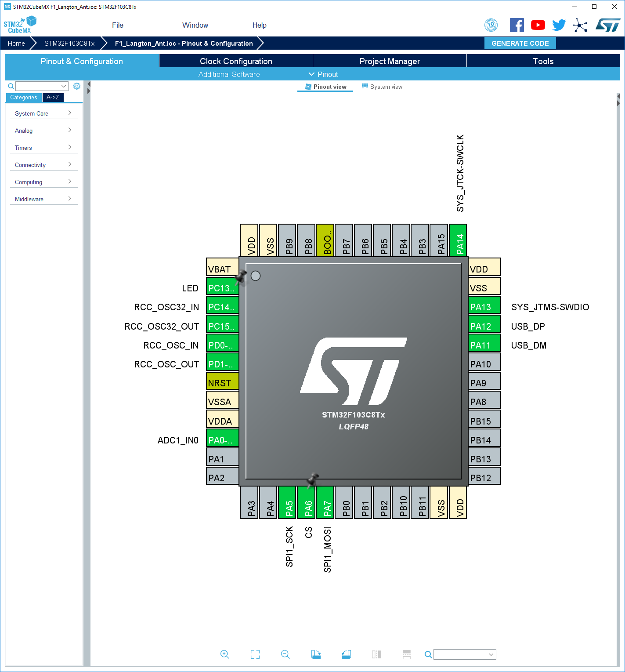Open the peripheral search combo box
Viewport: 625px width, 672px height.
click(x=42, y=86)
